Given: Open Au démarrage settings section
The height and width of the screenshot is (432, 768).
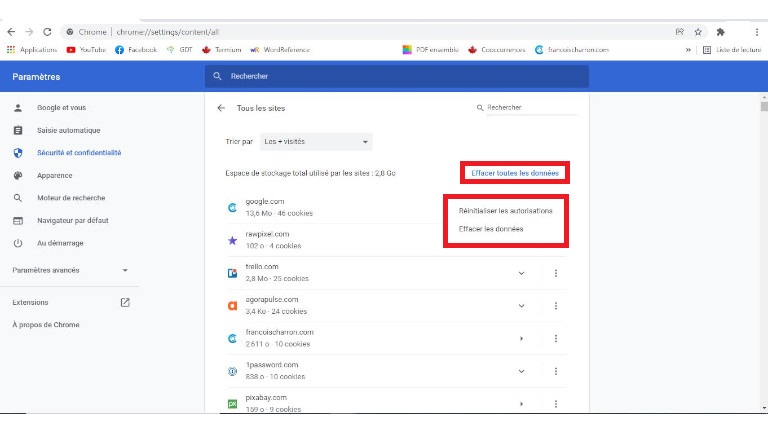Looking at the screenshot, I should [60, 243].
